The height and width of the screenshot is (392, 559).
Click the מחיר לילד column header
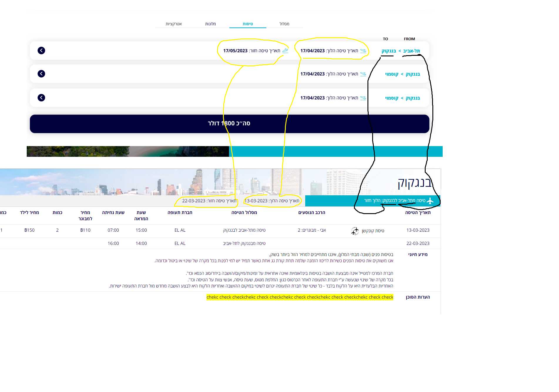pos(29,213)
